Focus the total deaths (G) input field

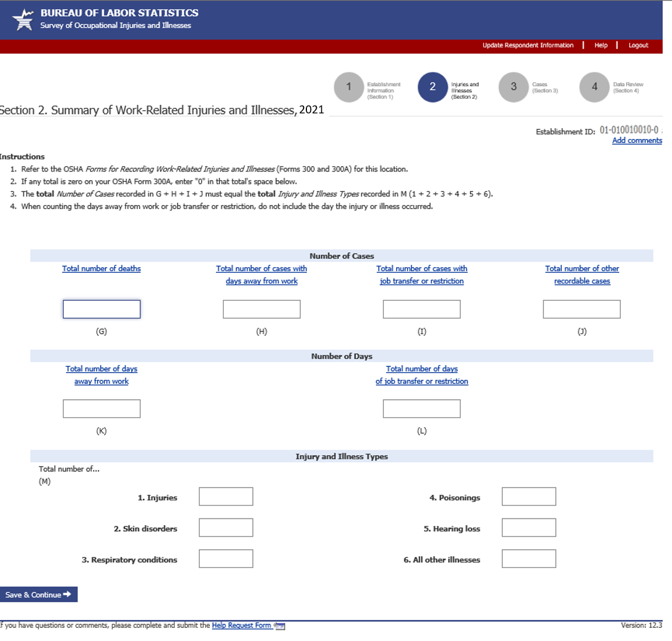pos(101,309)
